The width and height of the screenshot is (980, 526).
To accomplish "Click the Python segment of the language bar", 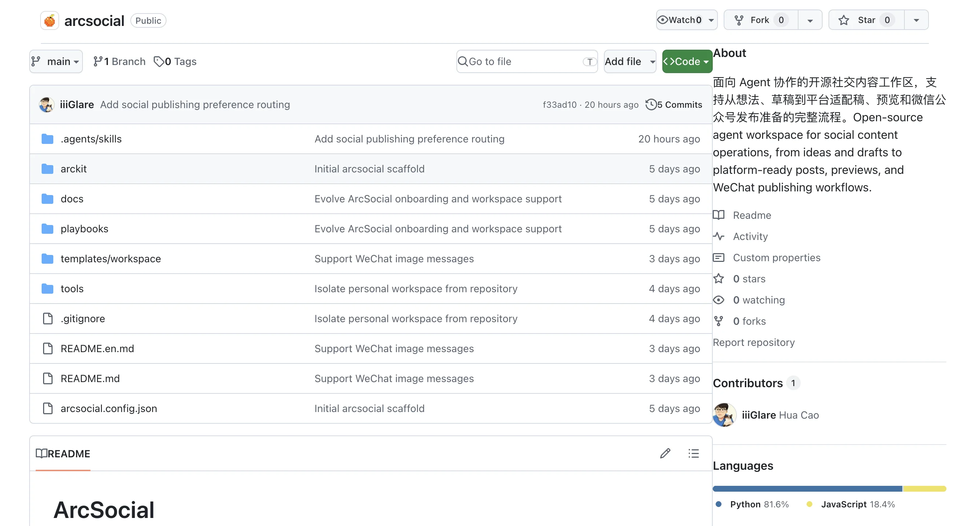I will point(807,489).
